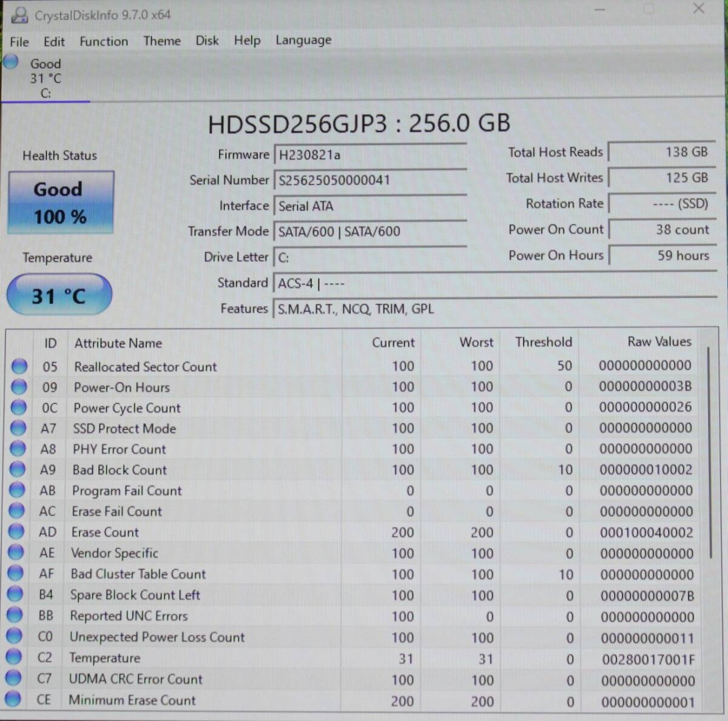This screenshot has width=728, height=721.
Task: Click the drive title HDSSD256GJP3 : 256.0 GB
Action: click(359, 124)
